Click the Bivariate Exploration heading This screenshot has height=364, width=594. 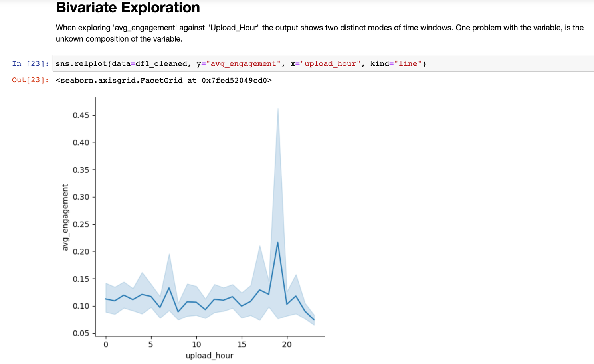(128, 8)
